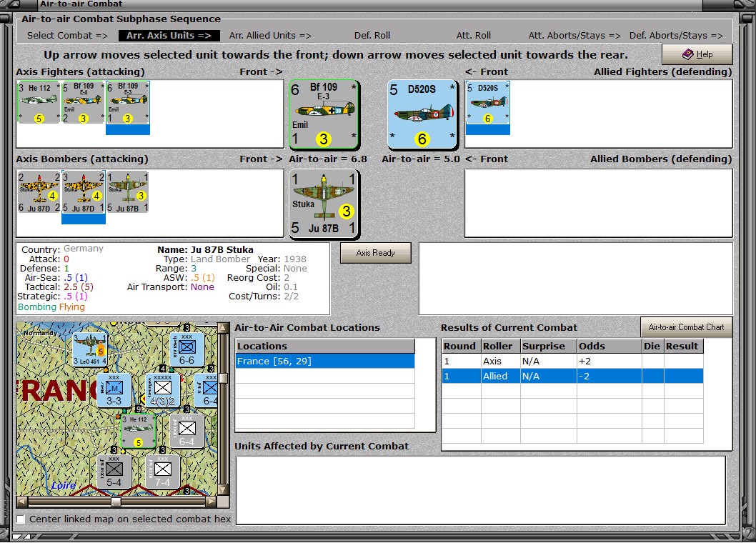Click map vertical scrollbar down arrow

(x=223, y=490)
